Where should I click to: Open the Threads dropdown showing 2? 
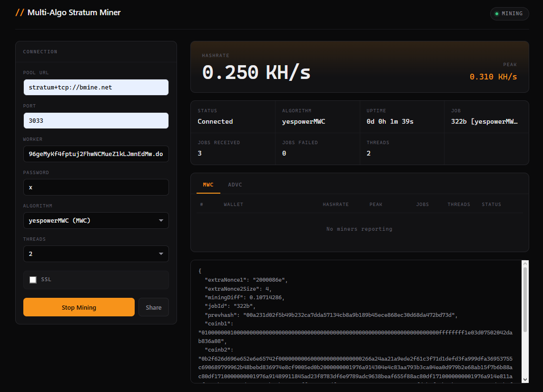click(x=96, y=254)
